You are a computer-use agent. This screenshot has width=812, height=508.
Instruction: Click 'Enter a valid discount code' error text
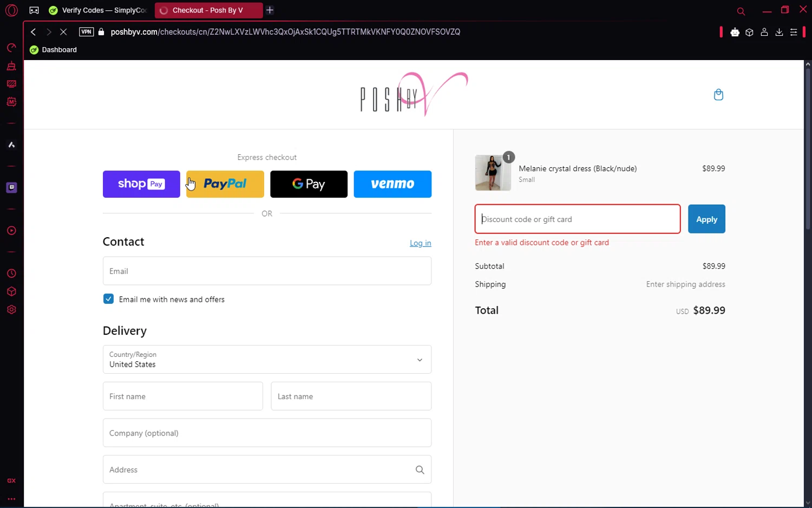(x=542, y=243)
